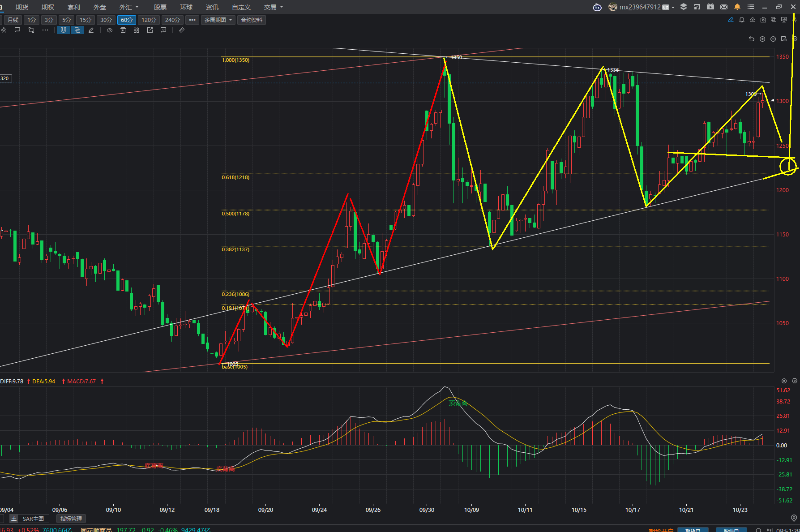
Task: Toggle the magnet snap mode
Action: click(64, 30)
